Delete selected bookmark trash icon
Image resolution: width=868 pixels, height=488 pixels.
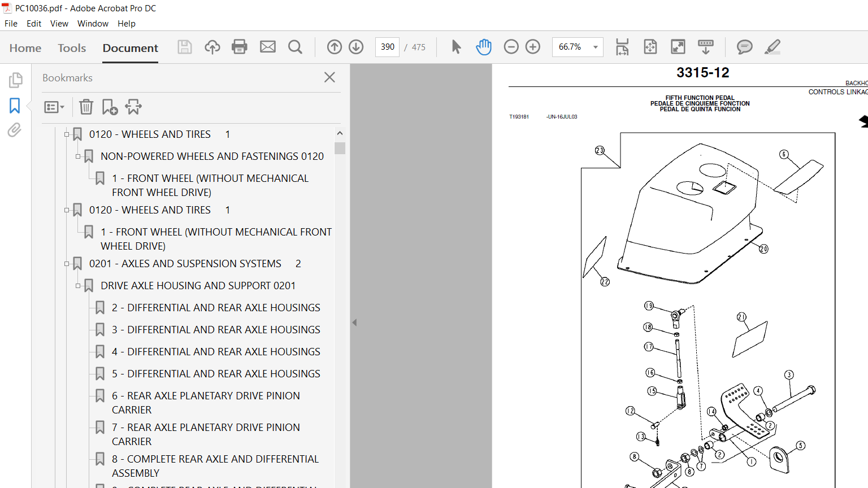coord(86,107)
